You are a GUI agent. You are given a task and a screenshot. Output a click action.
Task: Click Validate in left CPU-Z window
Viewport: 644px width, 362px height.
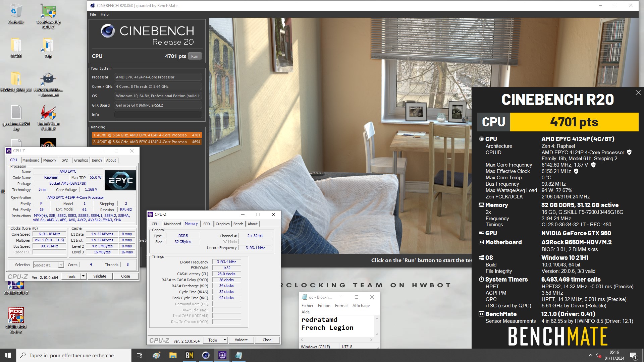(x=100, y=276)
